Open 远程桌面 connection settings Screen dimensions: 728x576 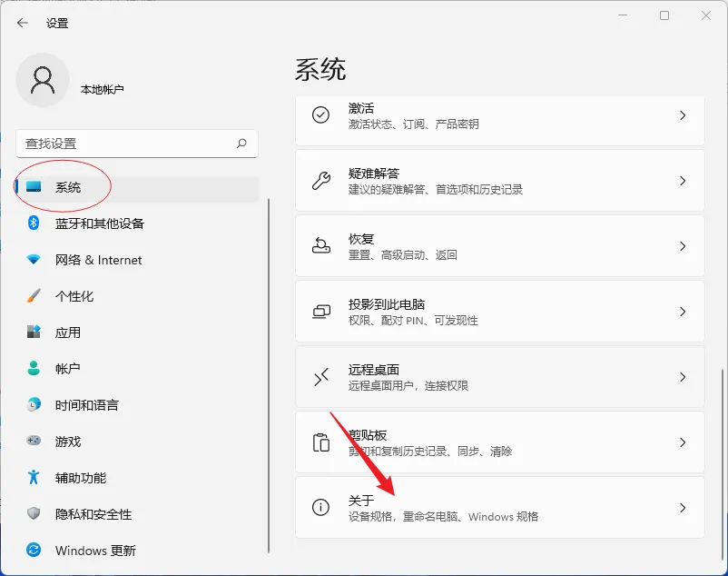coord(499,377)
